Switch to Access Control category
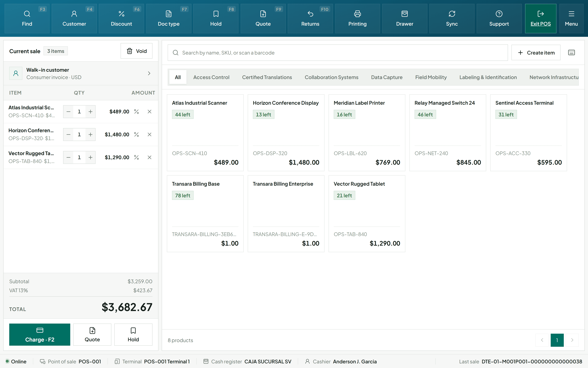 tap(211, 77)
